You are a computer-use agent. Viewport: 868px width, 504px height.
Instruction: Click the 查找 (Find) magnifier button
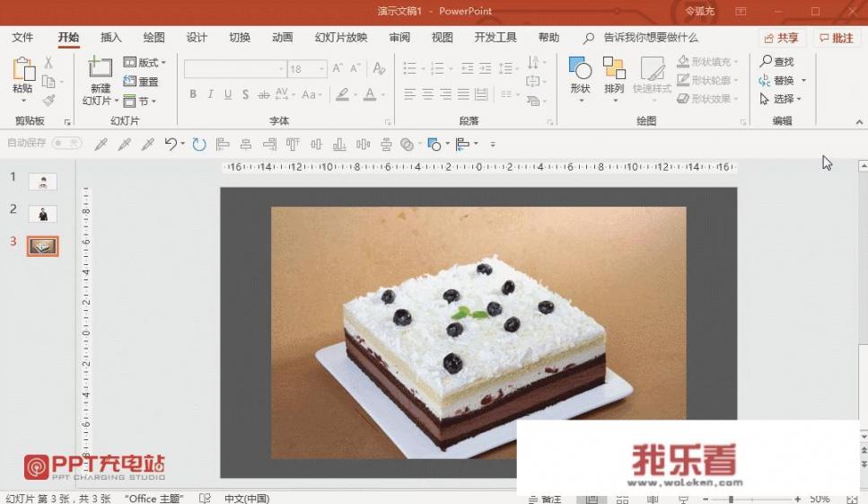click(x=777, y=61)
